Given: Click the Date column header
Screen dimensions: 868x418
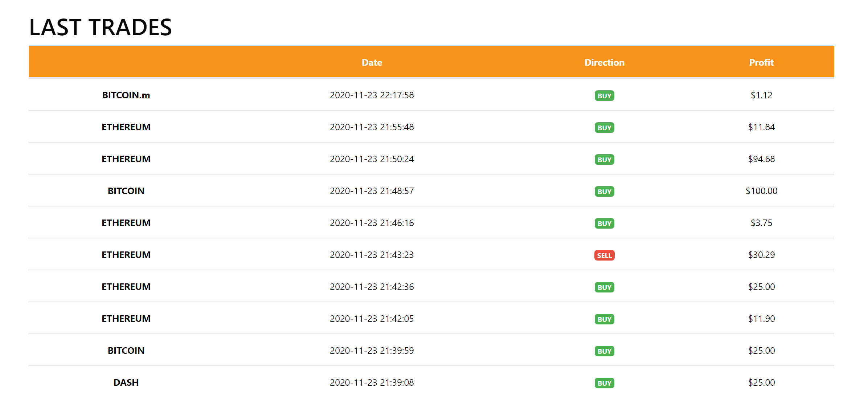Looking at the screenshot, I should (372, 62).
